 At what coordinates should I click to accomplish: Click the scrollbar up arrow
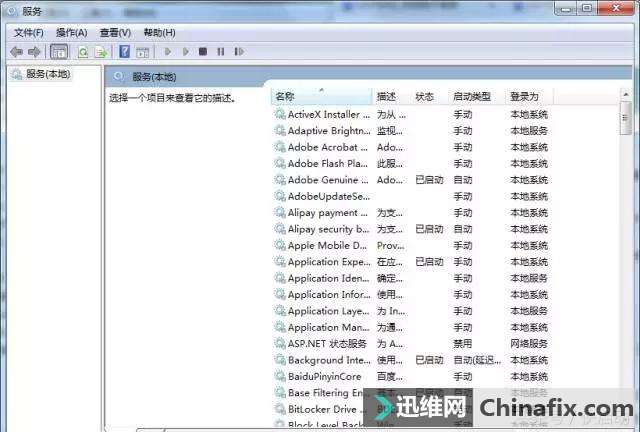pos(626,94)
